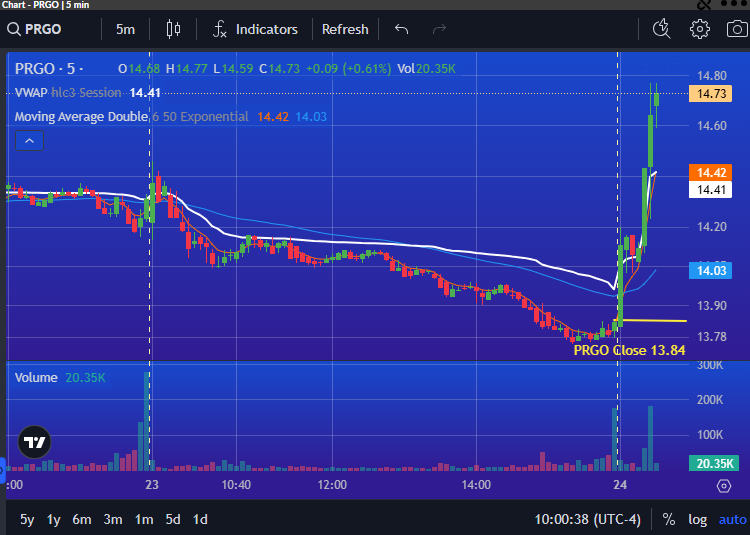Click the 14:00 time axis label

(476, 485)
